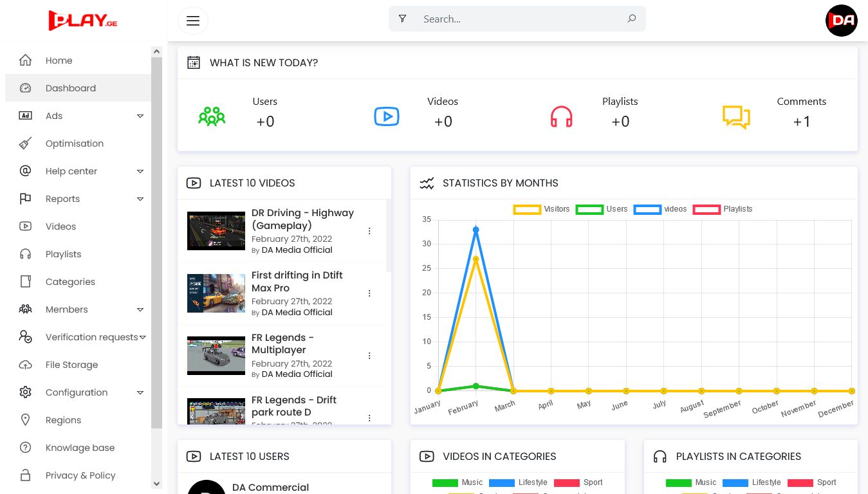Screen dimensions: 868x494
Task: Open DA Media Official author link
Action: tap(297, 250)
